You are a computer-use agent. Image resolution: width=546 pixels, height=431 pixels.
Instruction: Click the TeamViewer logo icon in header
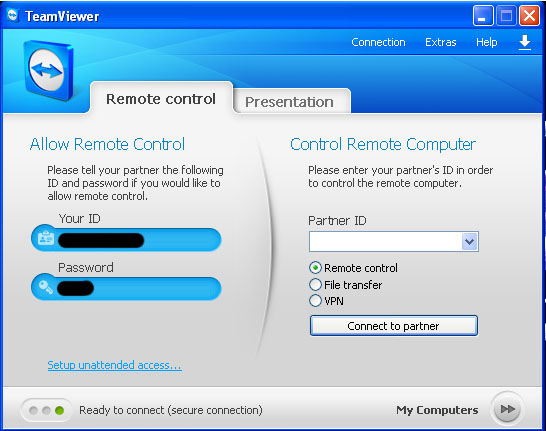point(49,70)
